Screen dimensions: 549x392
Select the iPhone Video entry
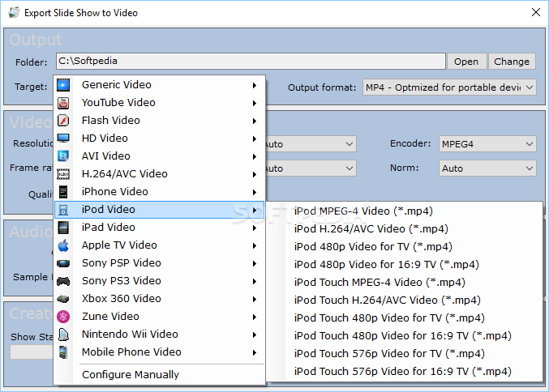pos(160,192)
